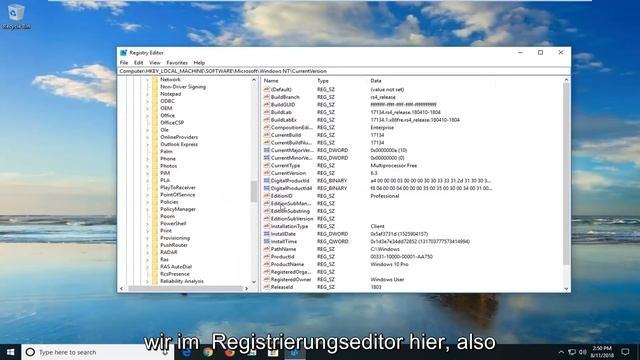Image resolution: width=640 pixels, height=360 pixels.
Task: Click the Notepad key folder icon
Action: (155, 94)
